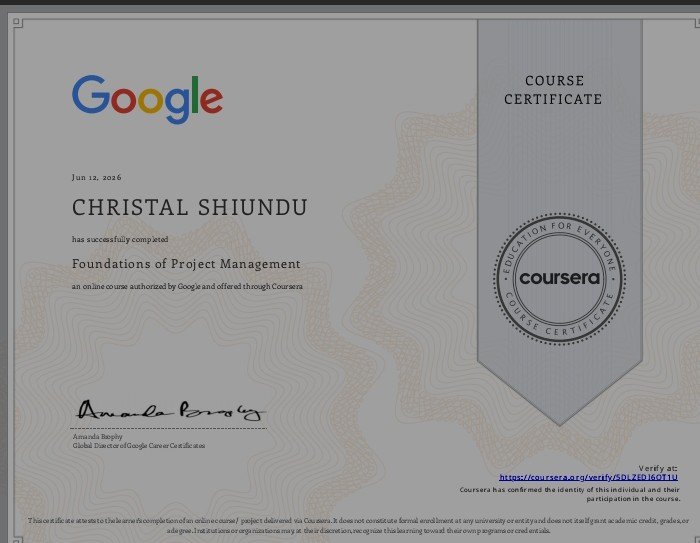Viewport: 700px width, 543px height.
Task: Click the Coursera seal emblem
Action: 559,279
